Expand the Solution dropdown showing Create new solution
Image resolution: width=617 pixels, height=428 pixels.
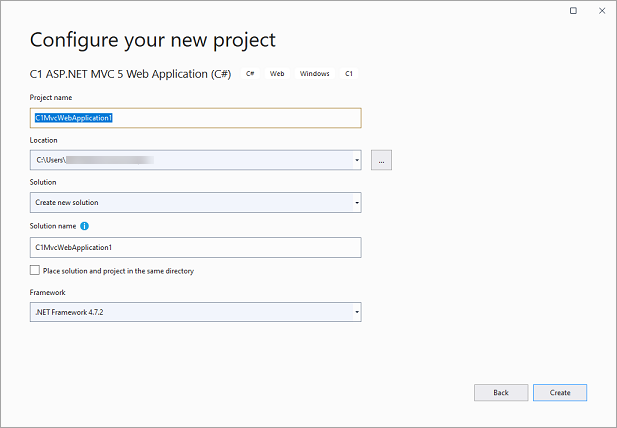coord(196,203)
